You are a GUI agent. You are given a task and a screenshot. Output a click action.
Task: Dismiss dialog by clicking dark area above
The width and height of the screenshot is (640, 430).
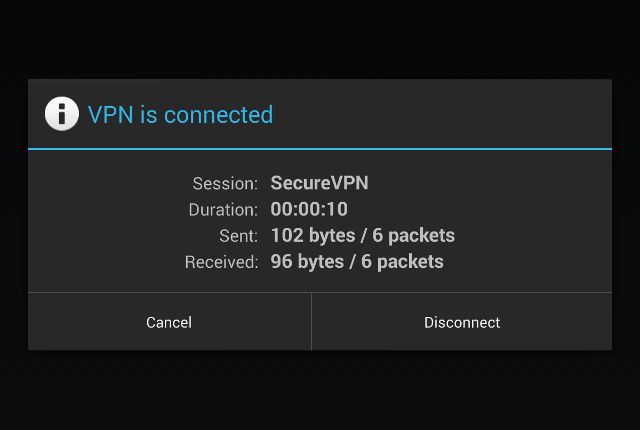(x=320, y=40)
